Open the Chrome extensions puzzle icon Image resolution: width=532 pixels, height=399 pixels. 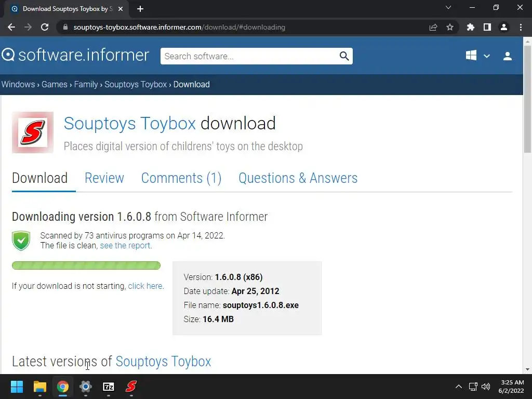(470, 27)
